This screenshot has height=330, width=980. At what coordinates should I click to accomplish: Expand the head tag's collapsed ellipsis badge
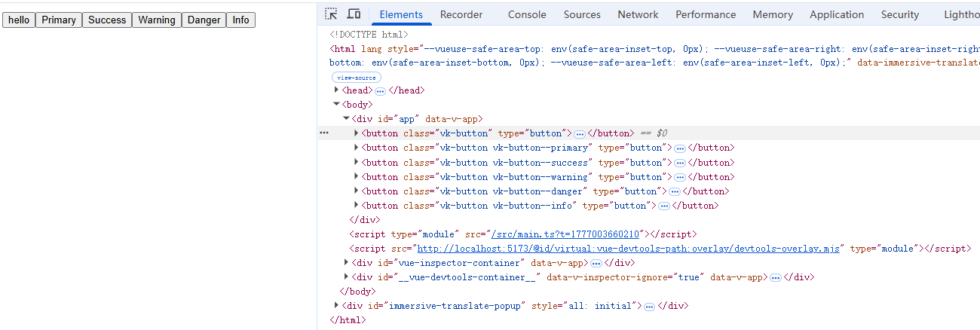point(381,90)
